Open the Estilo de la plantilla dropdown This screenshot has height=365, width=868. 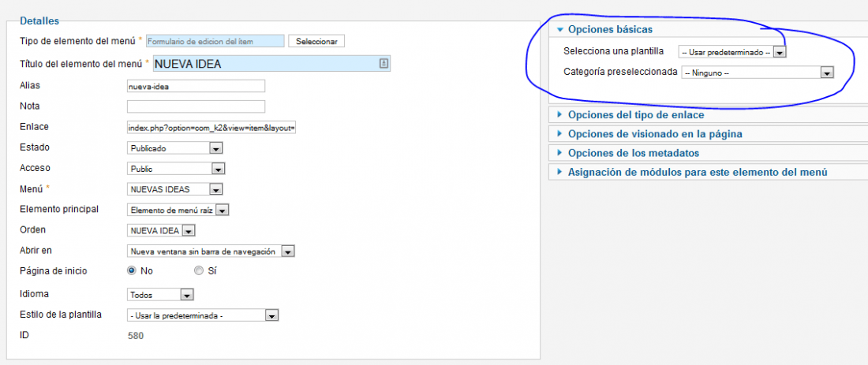(x=203, y=315)
